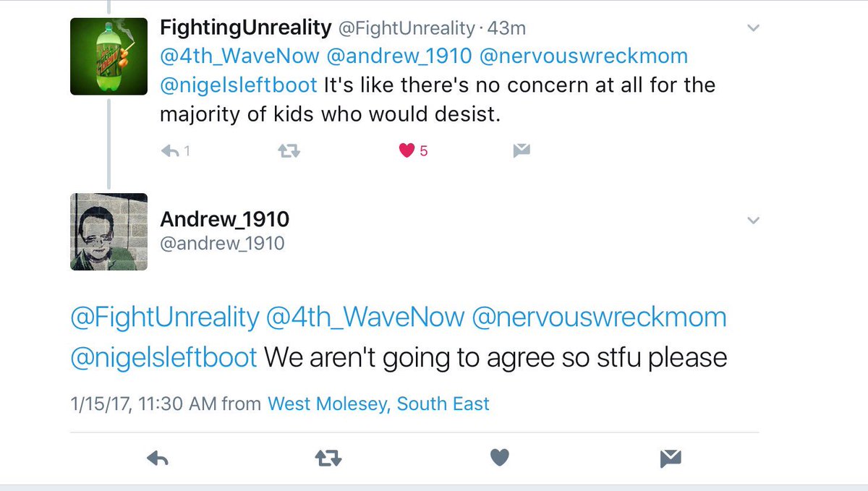Viewport: 868px width, 491px height.
Task: Retweet the FightingUnreality tweet
Action: point(289,151)
